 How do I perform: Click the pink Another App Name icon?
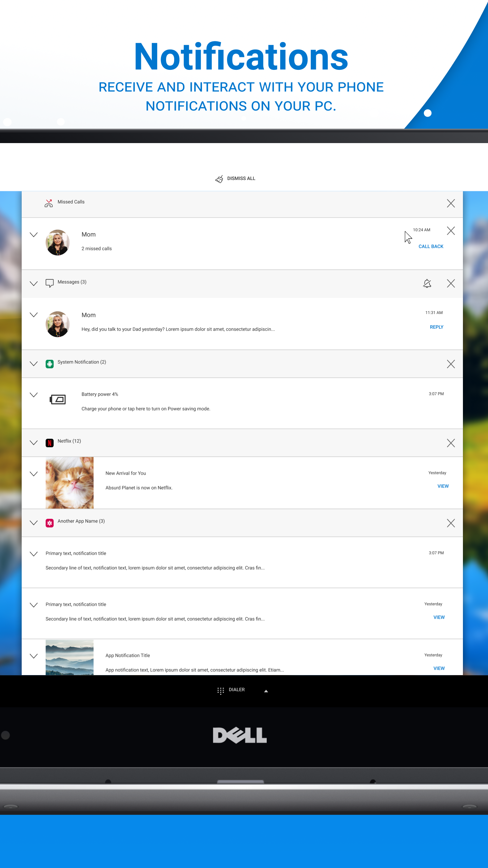point(49,523)
